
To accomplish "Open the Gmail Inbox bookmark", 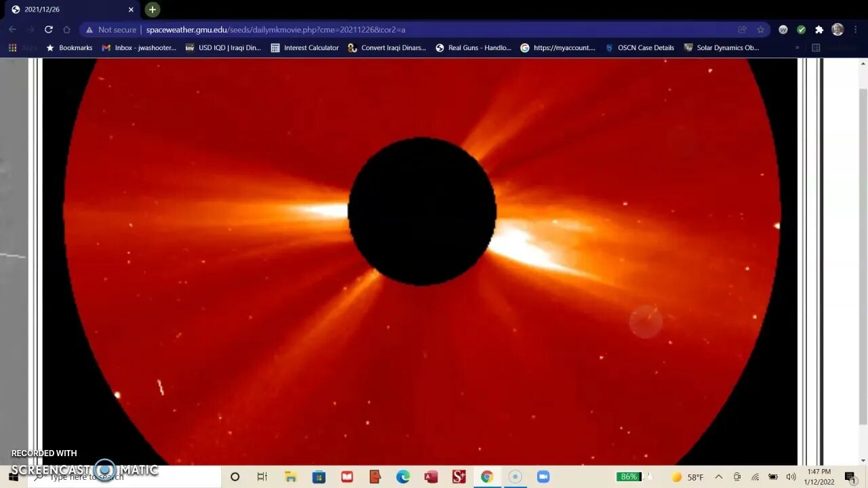I will (139, 48).
